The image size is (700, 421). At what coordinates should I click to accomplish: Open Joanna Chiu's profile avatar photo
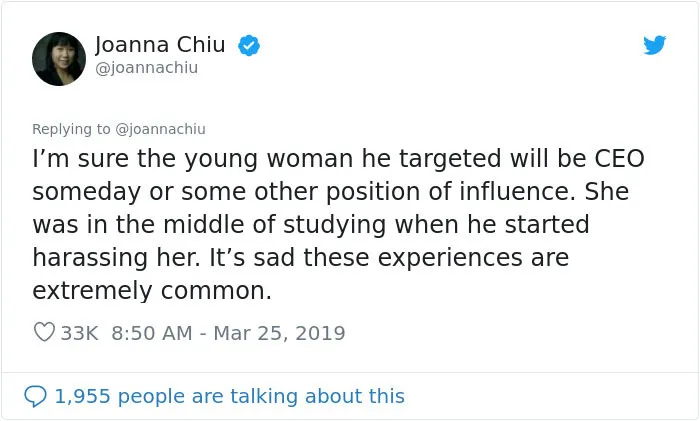pos(59,58)
